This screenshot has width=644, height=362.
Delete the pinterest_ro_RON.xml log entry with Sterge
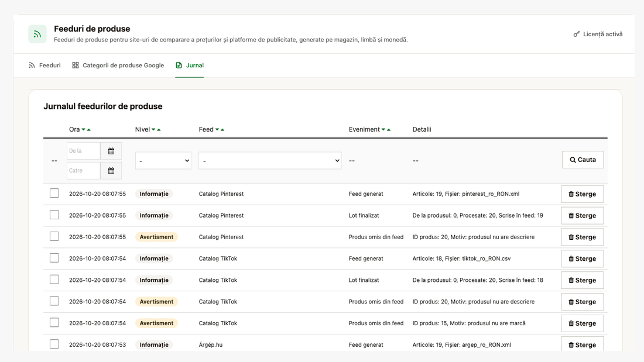point(583,194)
